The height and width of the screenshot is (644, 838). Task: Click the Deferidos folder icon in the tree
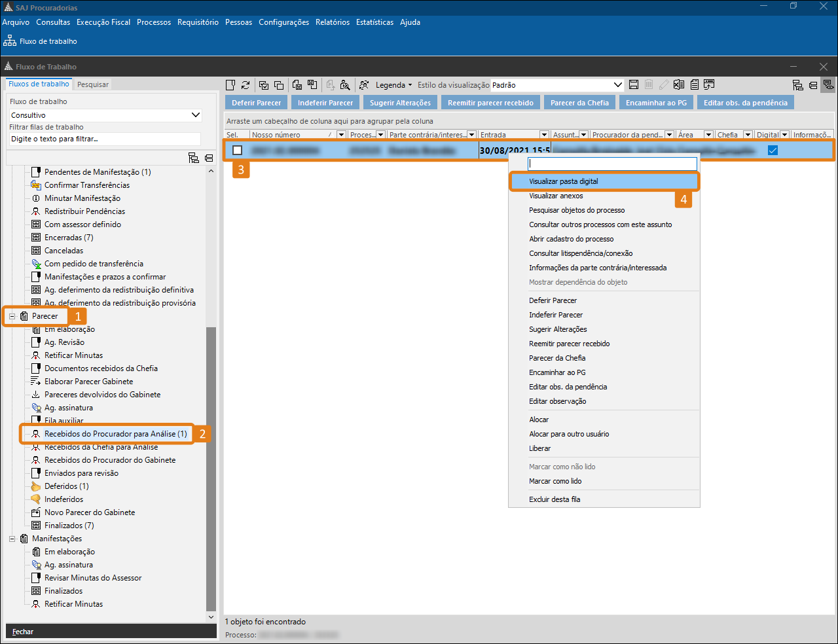[x=36, y=486]
